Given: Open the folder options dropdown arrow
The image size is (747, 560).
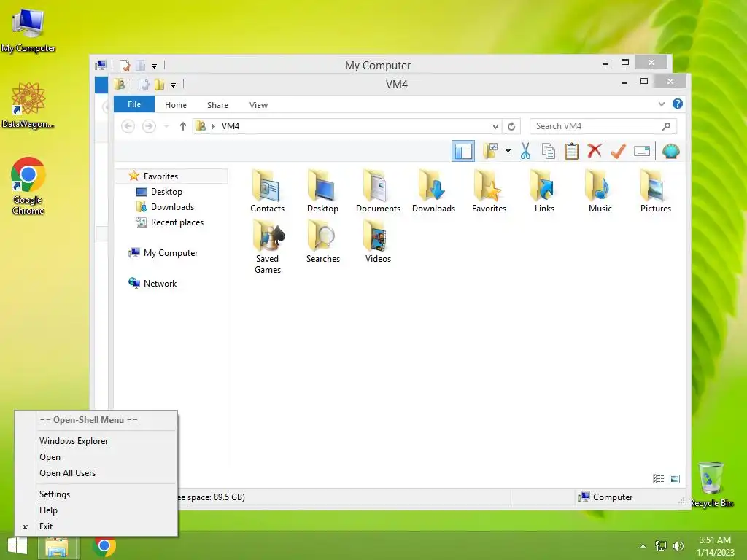Looking at the screenshot, I should (x=508, y=152).
